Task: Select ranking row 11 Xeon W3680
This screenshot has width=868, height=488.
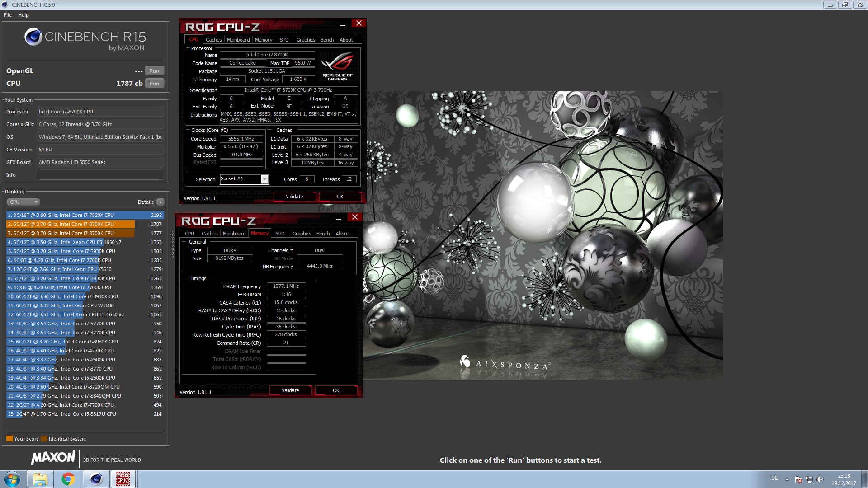Action: pos(85,305)
